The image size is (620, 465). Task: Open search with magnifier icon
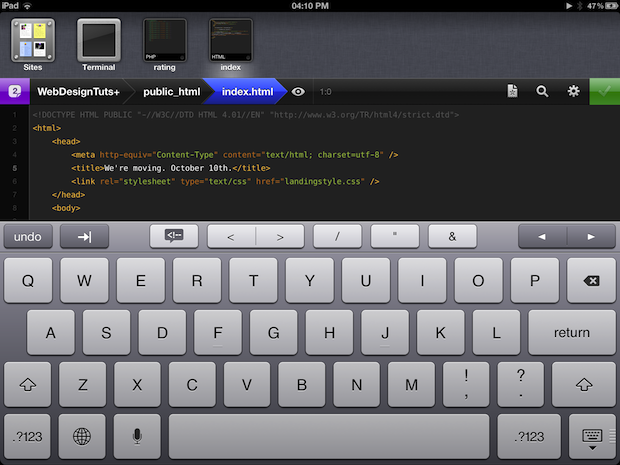pyautogui.click(x=542, y=91)
